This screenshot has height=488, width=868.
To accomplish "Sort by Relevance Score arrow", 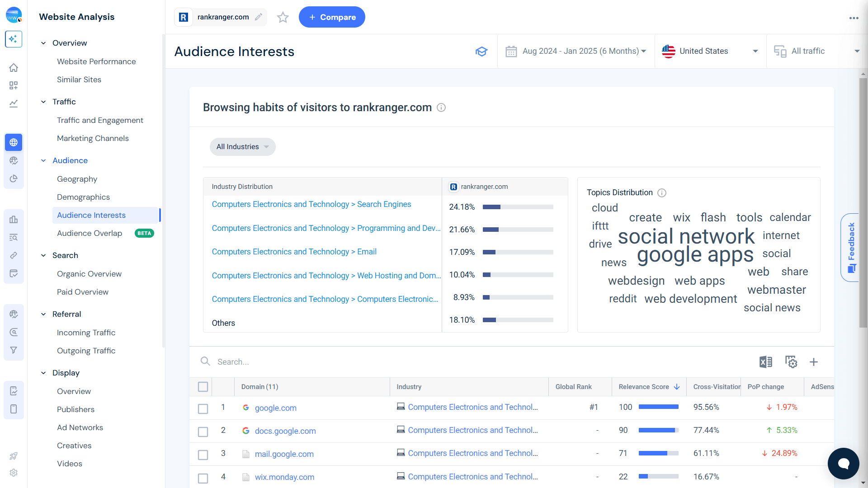I will point(677,387).
